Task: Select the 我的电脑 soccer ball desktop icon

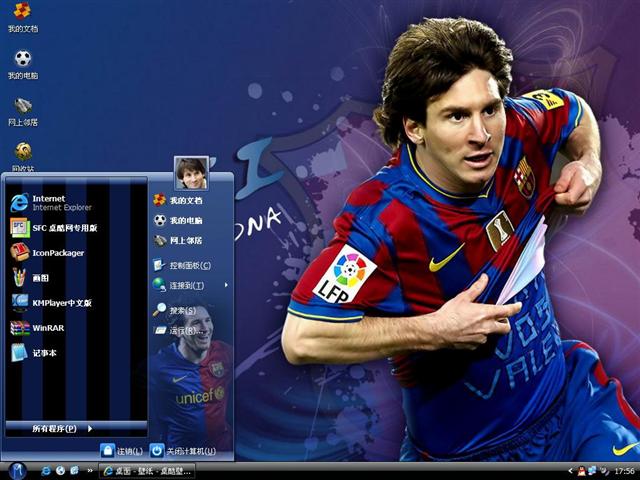Action: tap(23, 64)
